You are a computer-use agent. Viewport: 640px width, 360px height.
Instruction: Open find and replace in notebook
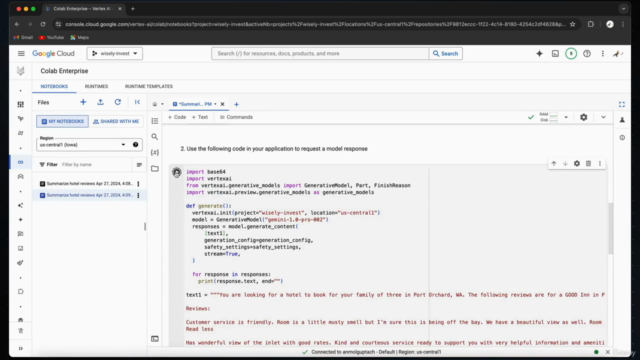155,137
